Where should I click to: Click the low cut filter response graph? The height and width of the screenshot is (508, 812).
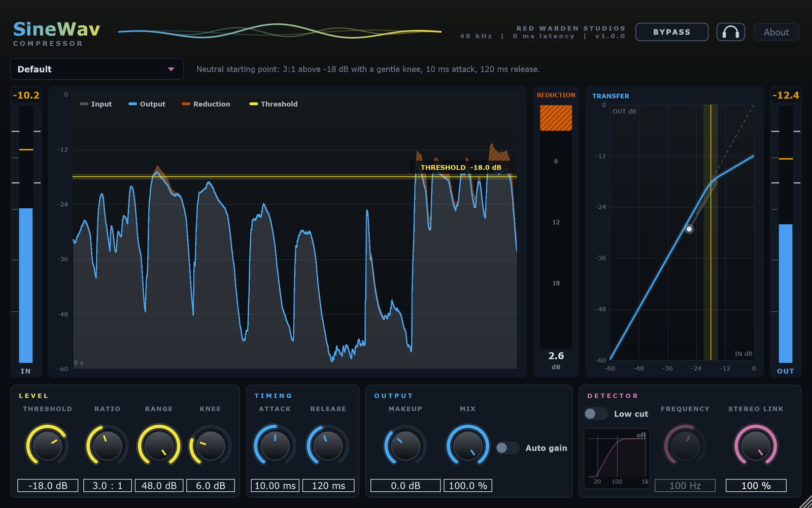pos(617,458)
